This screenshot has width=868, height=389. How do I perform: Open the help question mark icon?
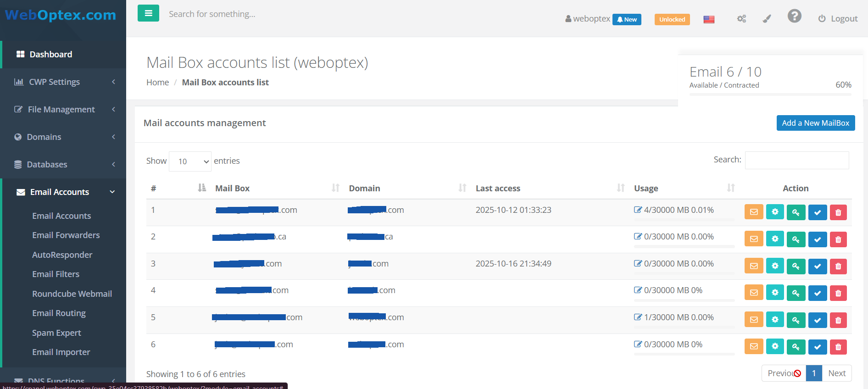click(794, 17)
